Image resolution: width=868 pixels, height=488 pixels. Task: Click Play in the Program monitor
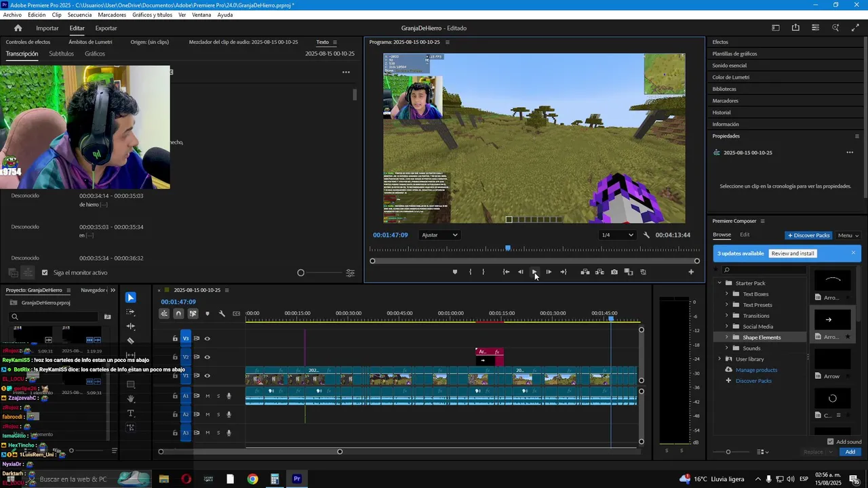point(534,272)
